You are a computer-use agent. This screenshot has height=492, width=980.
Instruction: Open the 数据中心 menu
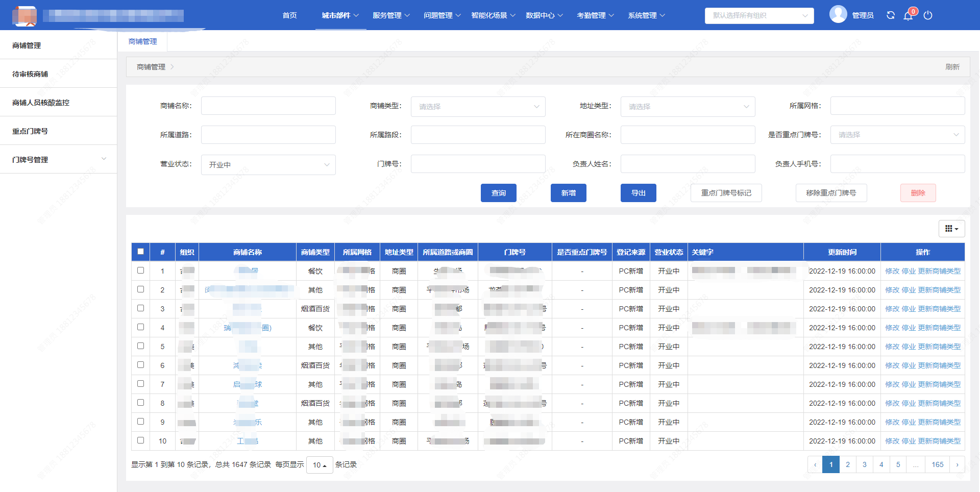[x=544, y=15]
